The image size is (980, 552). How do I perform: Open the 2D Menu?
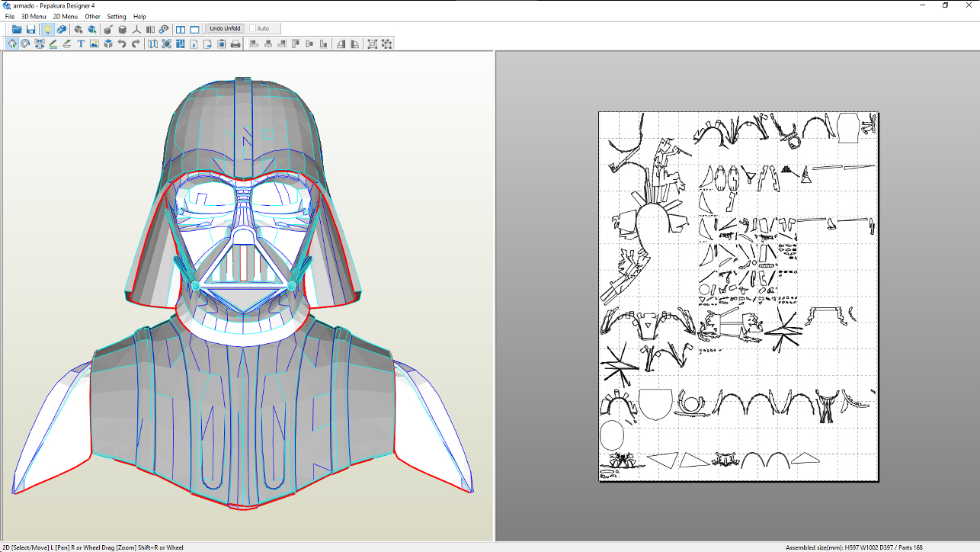(x=66, y=16)
